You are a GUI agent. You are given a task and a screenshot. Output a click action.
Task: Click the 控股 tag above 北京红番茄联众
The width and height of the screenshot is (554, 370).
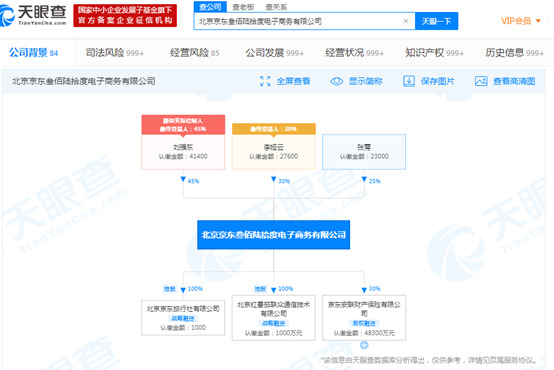(x=260, y=289)
